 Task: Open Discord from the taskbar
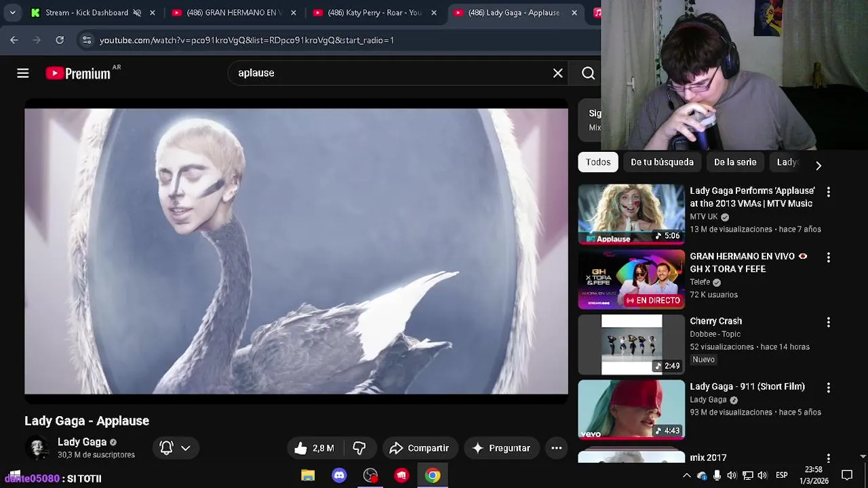click(x=339, y=475)
